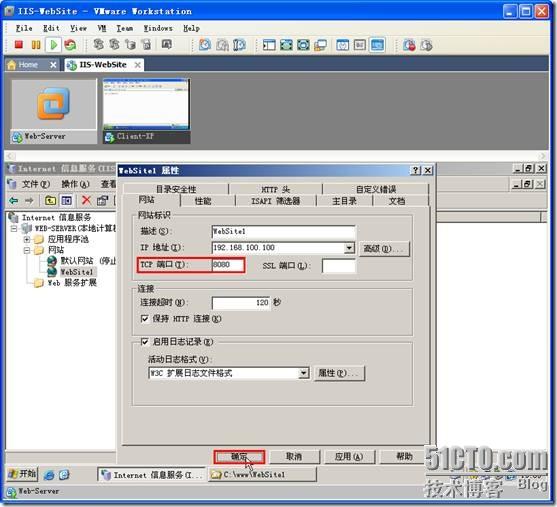
Task: Open the 文件(F) menu in IIS manager
Action: [x=36, y=184]
